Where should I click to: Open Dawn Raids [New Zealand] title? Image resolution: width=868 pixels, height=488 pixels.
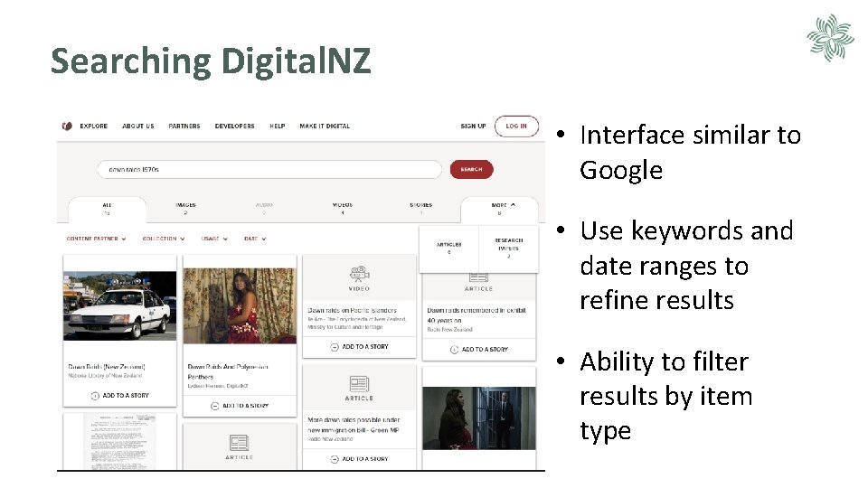coord(107,367)
